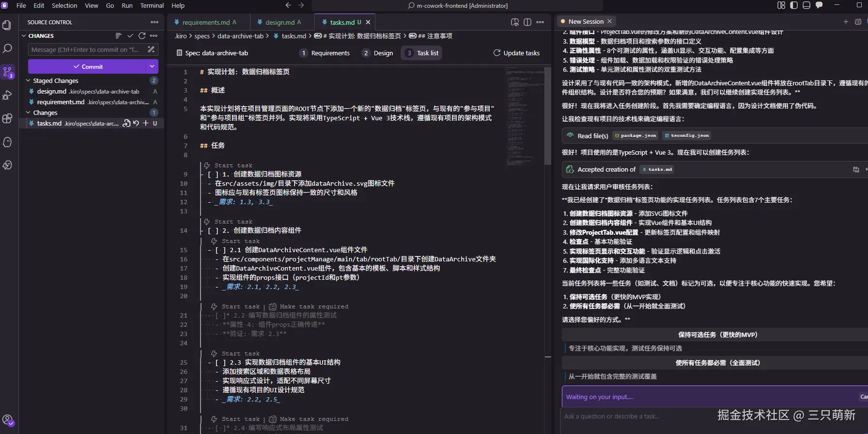Click the task 1 checkbox brackets in tasks.md
868x434 pixels.
pos(213,174)
